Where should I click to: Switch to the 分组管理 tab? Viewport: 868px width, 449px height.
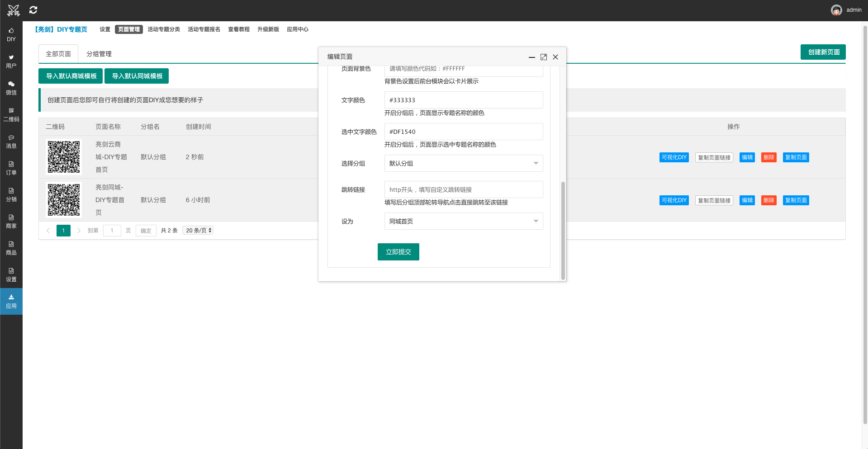tap(99, 54)
